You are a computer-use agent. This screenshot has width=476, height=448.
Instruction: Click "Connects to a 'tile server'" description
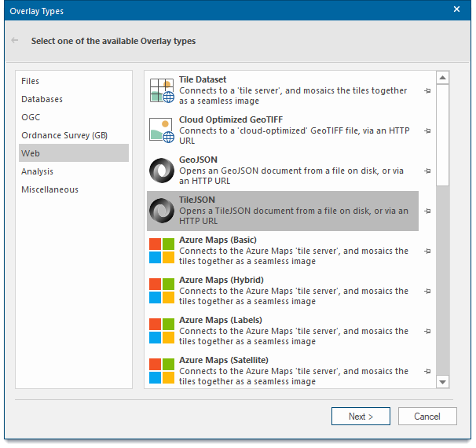coord(293,96)
